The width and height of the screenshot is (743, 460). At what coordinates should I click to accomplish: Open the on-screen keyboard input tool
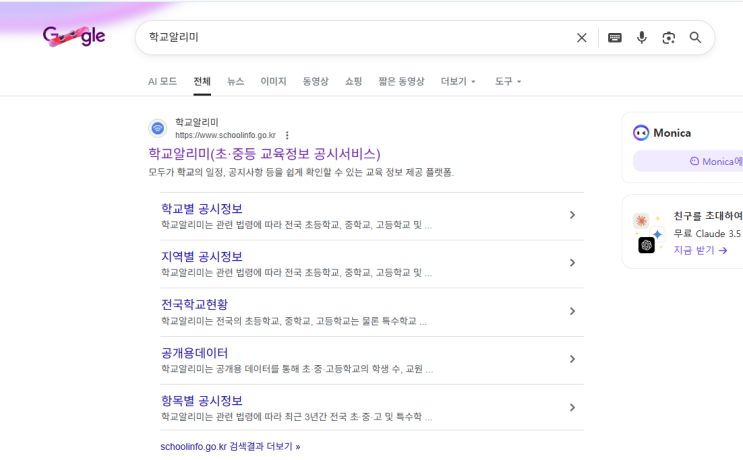(615, 38)
